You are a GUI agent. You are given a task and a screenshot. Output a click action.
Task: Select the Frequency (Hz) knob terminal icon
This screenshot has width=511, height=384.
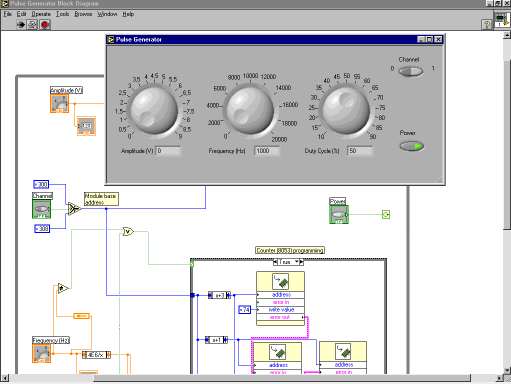(x=42, y=353)
